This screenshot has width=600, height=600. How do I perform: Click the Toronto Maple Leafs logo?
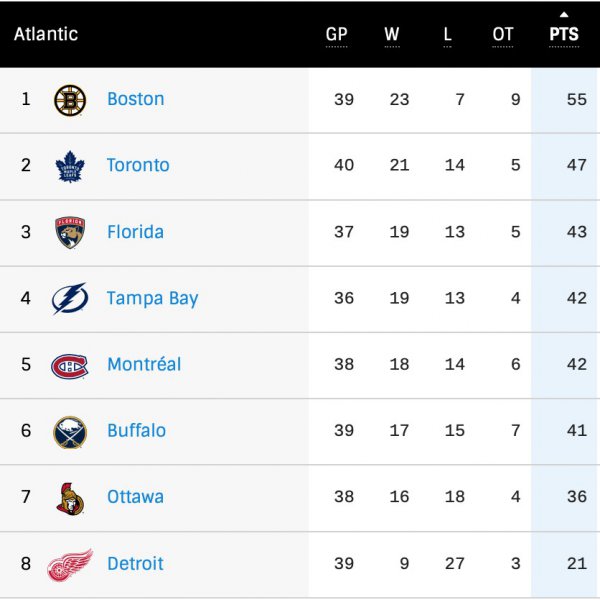pos(70,166)
